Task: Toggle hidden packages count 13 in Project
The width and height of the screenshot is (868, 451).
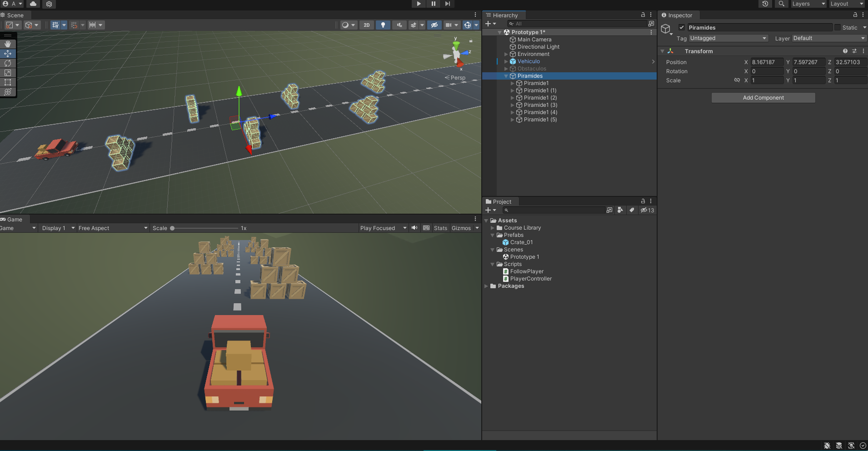Action: pyautogui.click(x=647, y=210)
